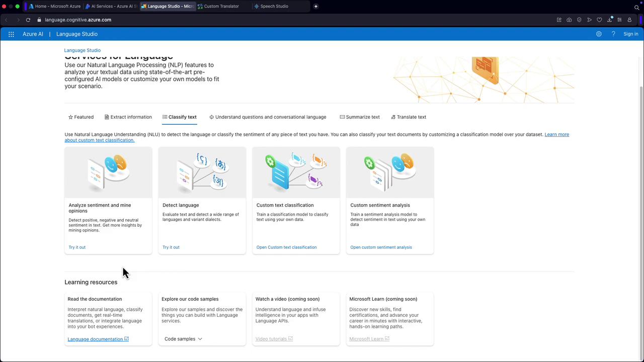Switch to Home - Microsoft Azure browser tab

click(x=55, y=7)
